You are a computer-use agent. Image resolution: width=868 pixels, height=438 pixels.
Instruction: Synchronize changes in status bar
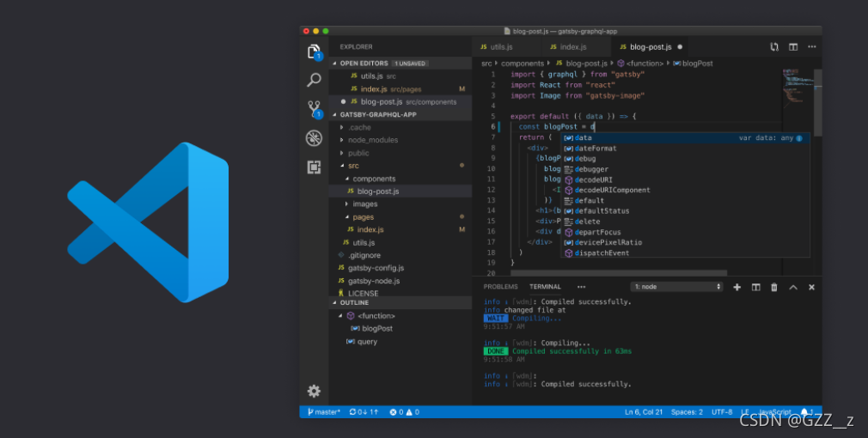pyautogui.click(x=364, y=412)
